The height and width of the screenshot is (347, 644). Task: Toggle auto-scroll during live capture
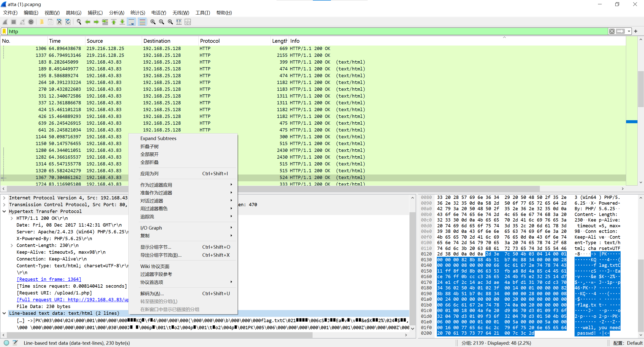(x=131, y=22)
